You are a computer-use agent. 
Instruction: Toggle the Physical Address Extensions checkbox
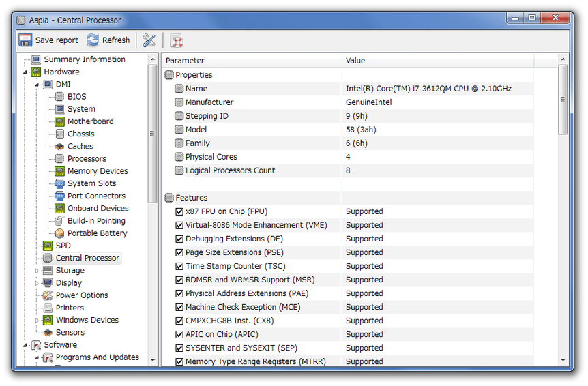click(x=179, y=293)
